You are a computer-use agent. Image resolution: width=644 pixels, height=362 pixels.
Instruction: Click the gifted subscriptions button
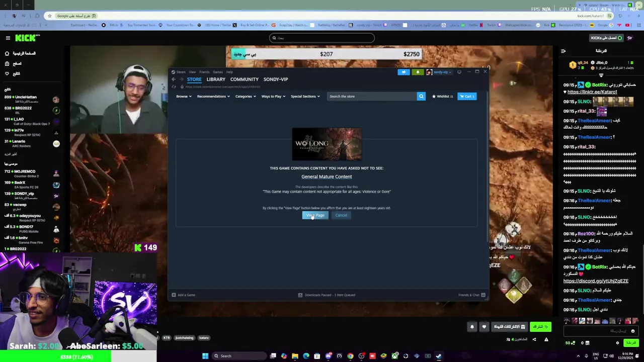point(510,327)
